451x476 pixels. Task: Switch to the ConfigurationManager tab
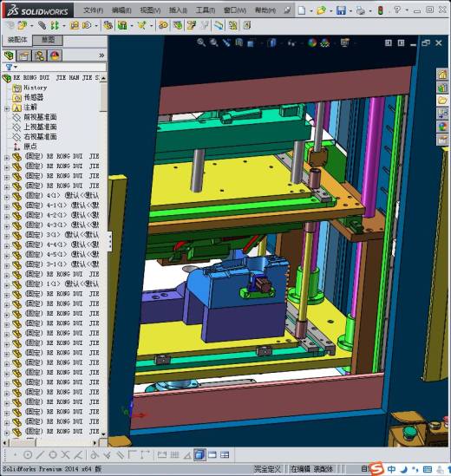39,55
